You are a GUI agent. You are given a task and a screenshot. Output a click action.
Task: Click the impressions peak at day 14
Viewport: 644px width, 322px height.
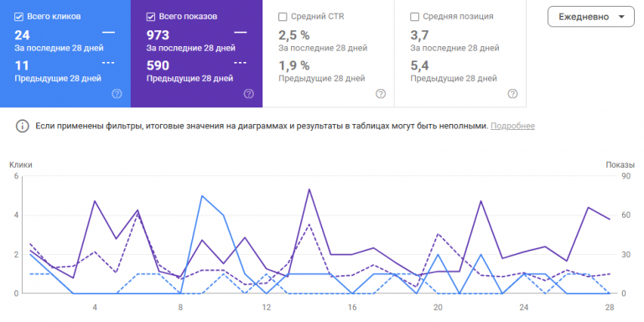click(309, 190)
